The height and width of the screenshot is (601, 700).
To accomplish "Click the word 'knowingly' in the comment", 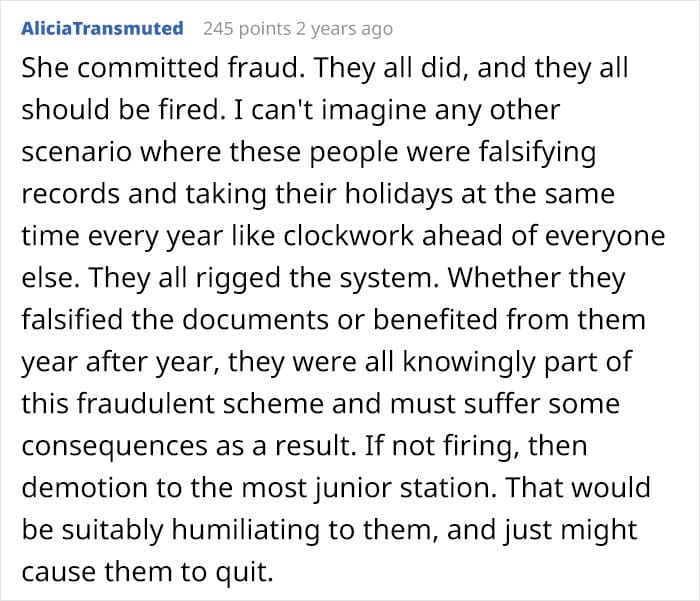I will [x=469, y=362].
